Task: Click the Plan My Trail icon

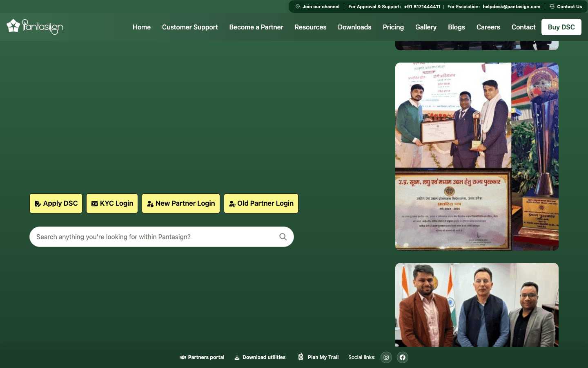Action: click(x=301, y=357)
